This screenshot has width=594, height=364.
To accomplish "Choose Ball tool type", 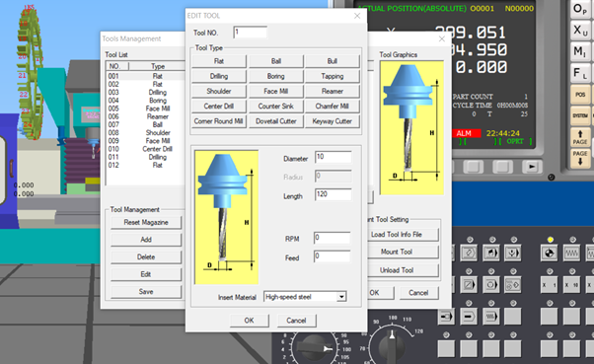I will pos(276,61).
